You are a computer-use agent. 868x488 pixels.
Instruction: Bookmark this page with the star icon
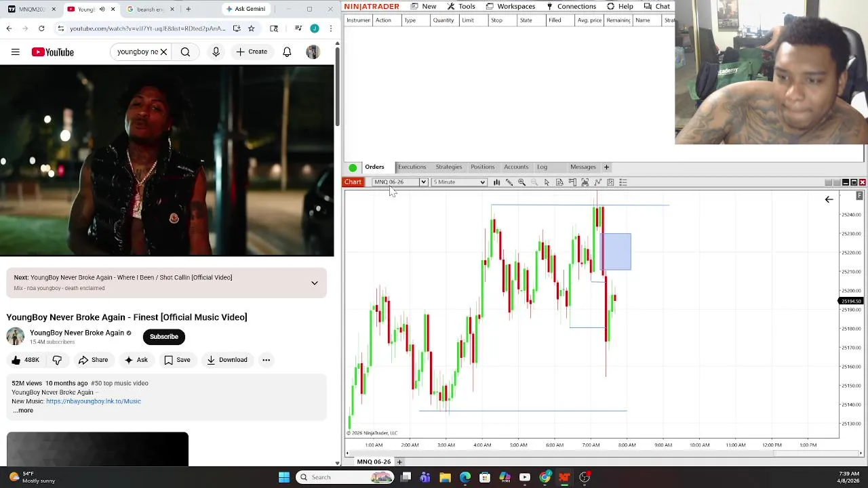coord(251,28)
